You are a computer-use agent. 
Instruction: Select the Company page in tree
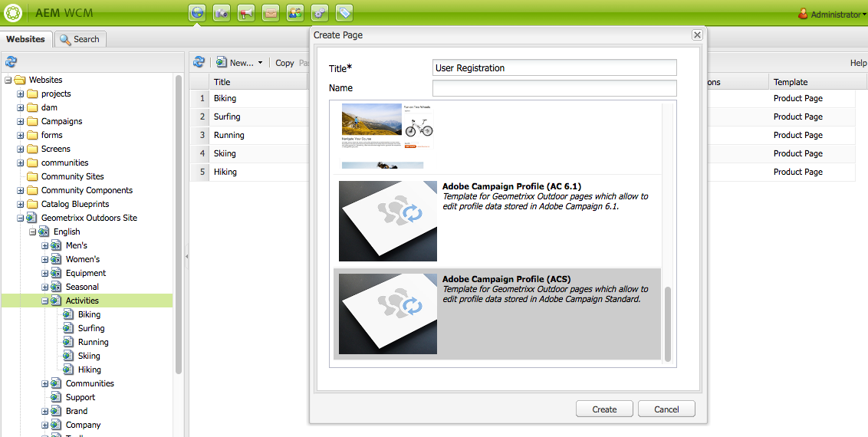coord(83,426)
